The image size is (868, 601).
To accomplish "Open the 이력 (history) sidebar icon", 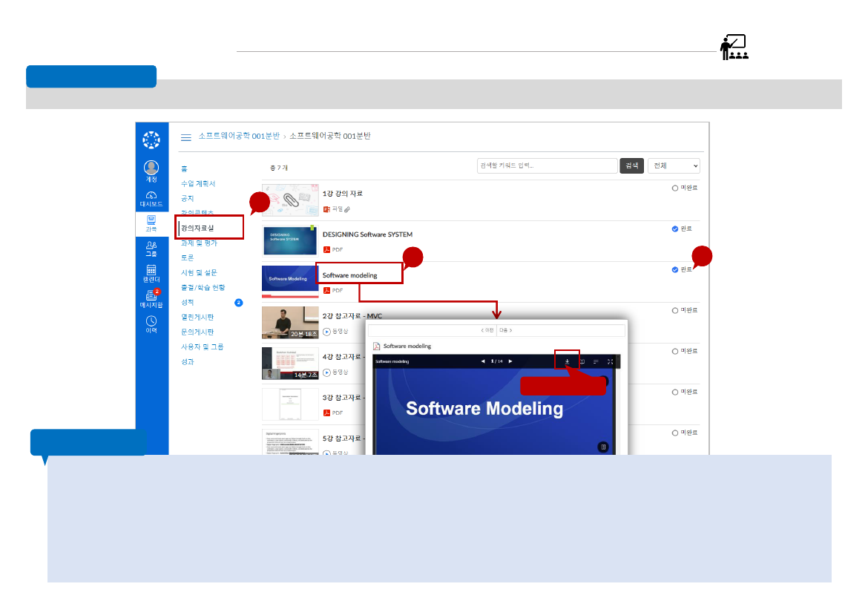I will [151, 321].
